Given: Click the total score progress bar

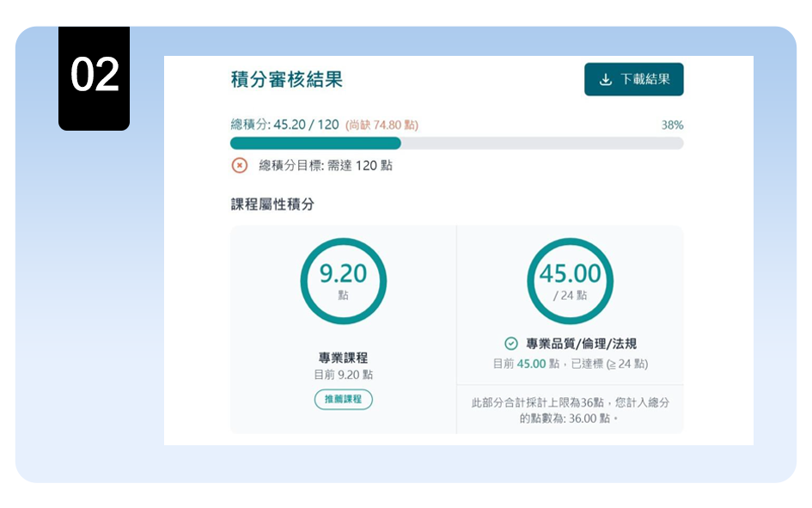Looking at the screenshot, I should coord(456,144).
